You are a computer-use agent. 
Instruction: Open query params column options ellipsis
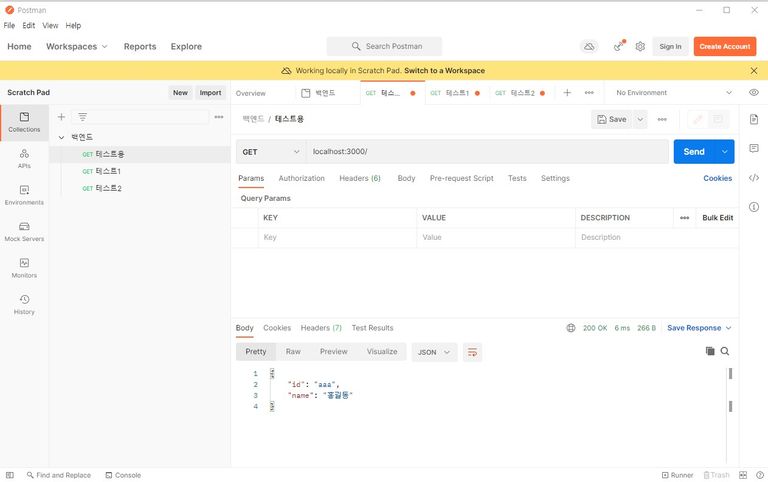pyautogui.click(x=684, y=217)
